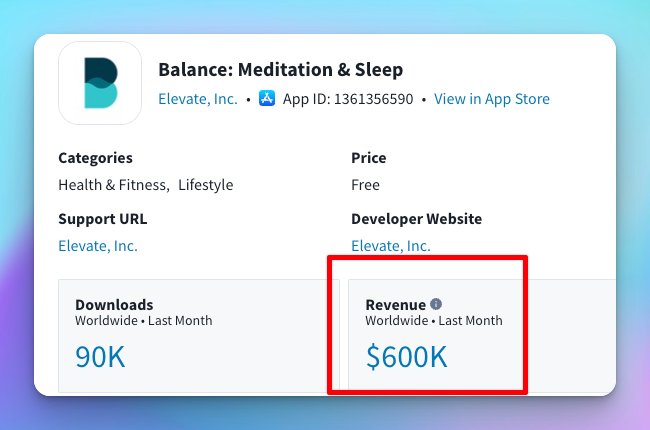Open the Elevate, Inc. publisher link beside the app icon
Viewport: 650px width, 430px height.
pyautogui.click(x=198, y=99)
